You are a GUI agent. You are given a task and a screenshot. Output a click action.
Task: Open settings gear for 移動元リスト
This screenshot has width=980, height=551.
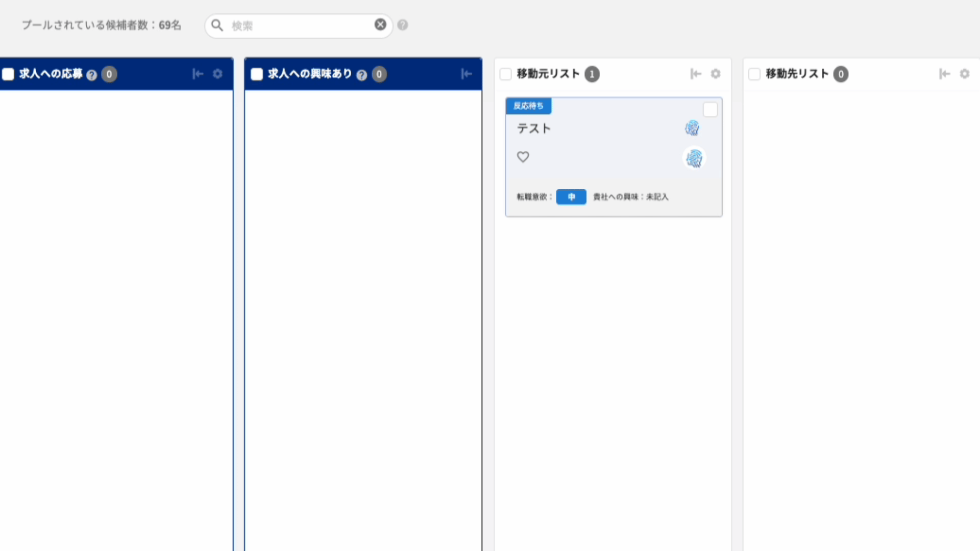coord(716,74)
